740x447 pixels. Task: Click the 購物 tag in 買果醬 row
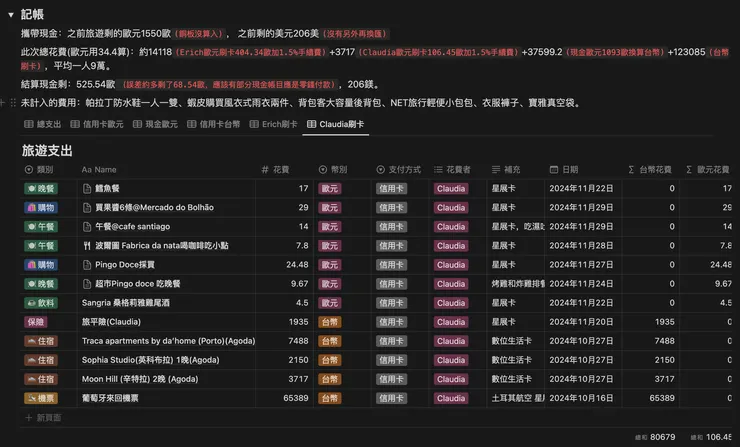point(41,208)
